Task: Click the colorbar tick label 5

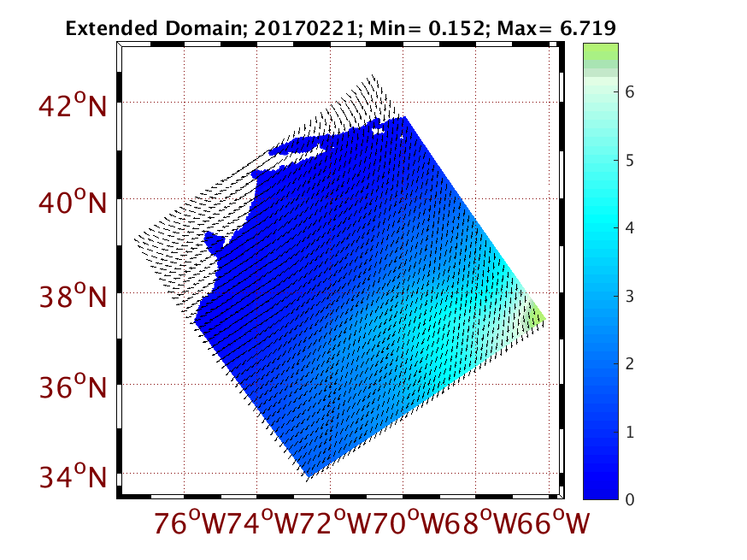Action: click(629, 161)
